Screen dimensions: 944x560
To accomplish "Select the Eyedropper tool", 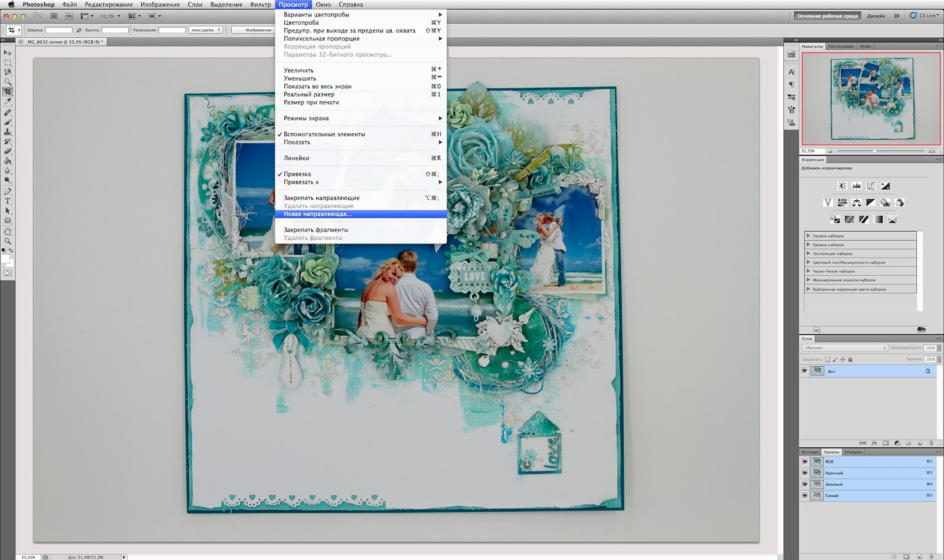I will [8, 101].
